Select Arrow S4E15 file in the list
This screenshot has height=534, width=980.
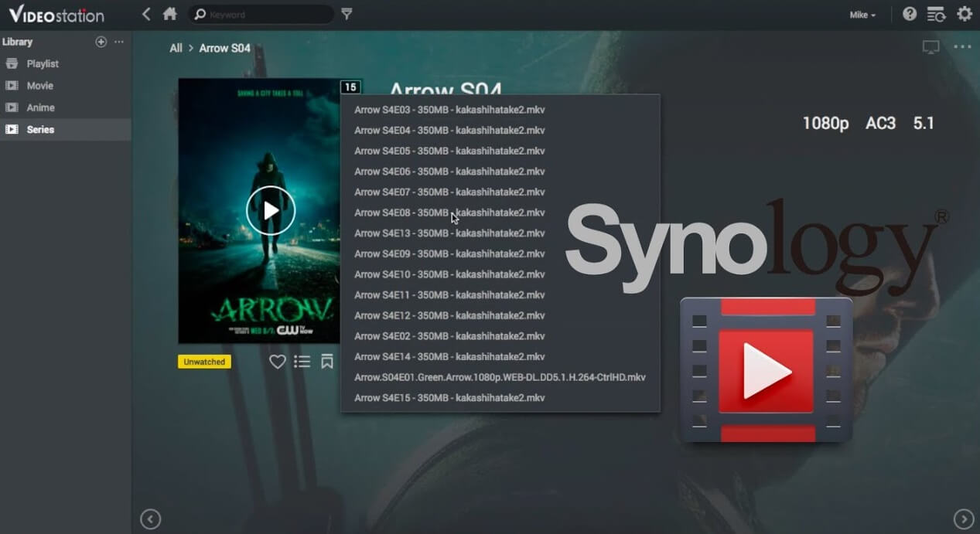500,398
